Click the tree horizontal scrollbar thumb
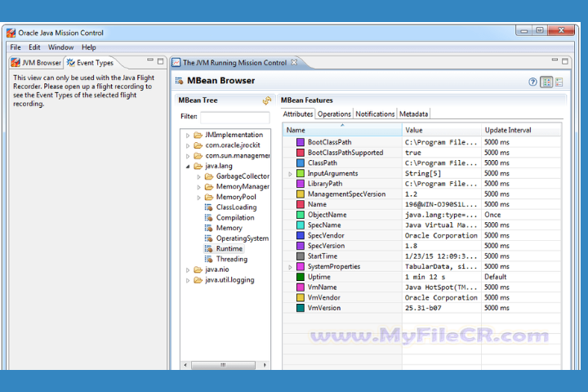588x392 pixels. pyautogui.click(x=223, y=364)
